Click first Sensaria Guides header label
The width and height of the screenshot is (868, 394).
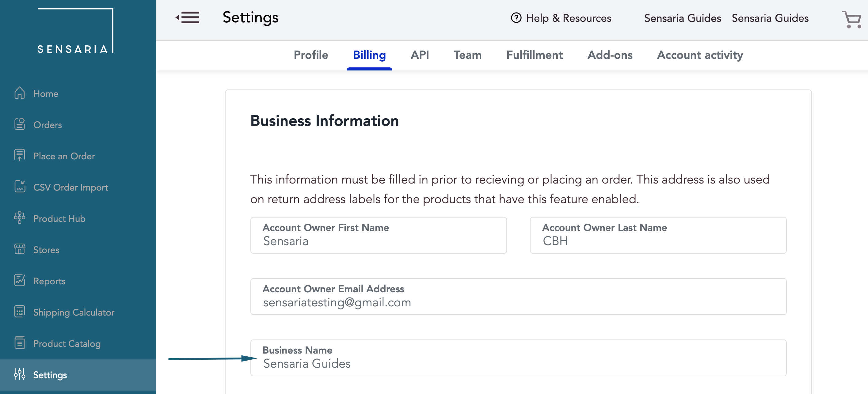pos(682,18)
